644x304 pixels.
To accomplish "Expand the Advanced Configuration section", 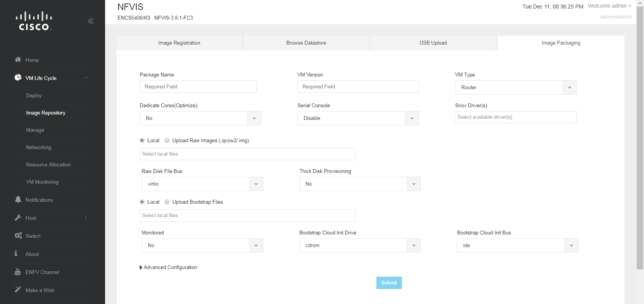I will [168, 267].
